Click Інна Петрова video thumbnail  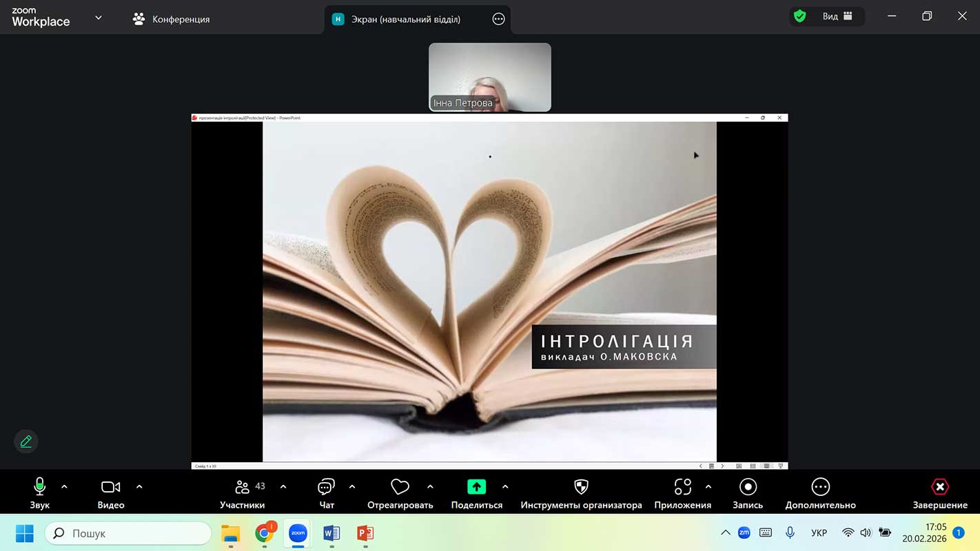489,77
